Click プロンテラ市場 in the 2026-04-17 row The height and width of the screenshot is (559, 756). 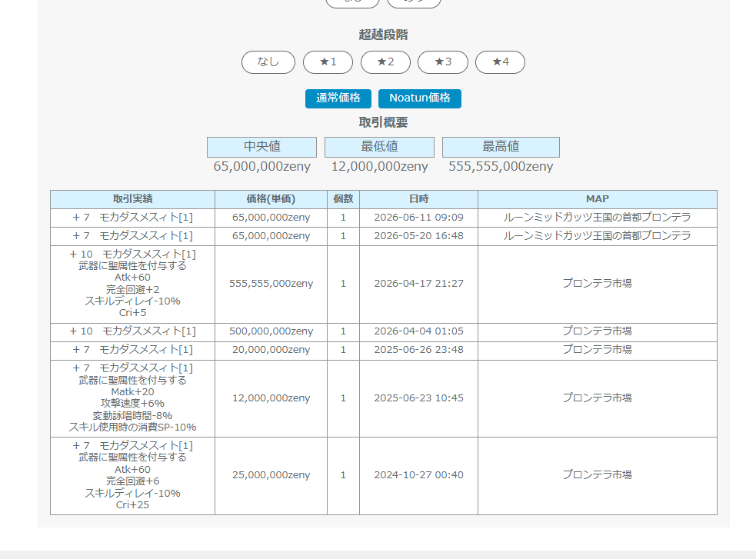coord(598,284)
